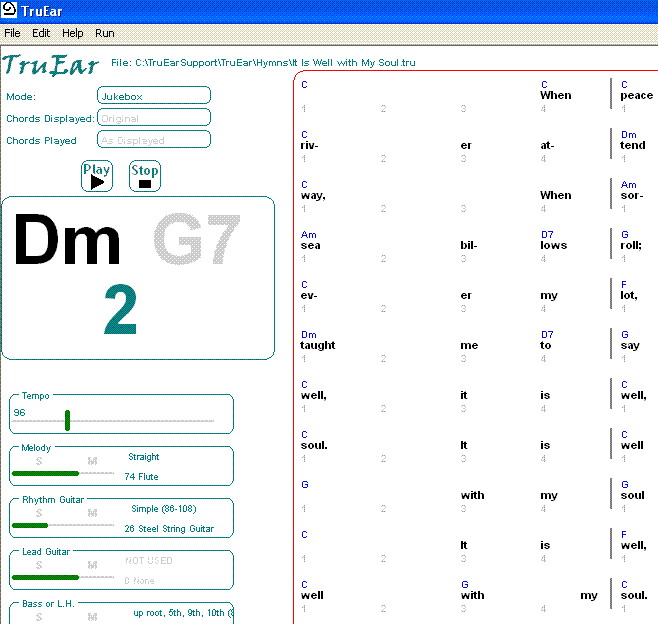Open Melody instrument selector 74 Flute
Image resolution: width=658 pixels, height=624 pixels.
pos(141,477)
